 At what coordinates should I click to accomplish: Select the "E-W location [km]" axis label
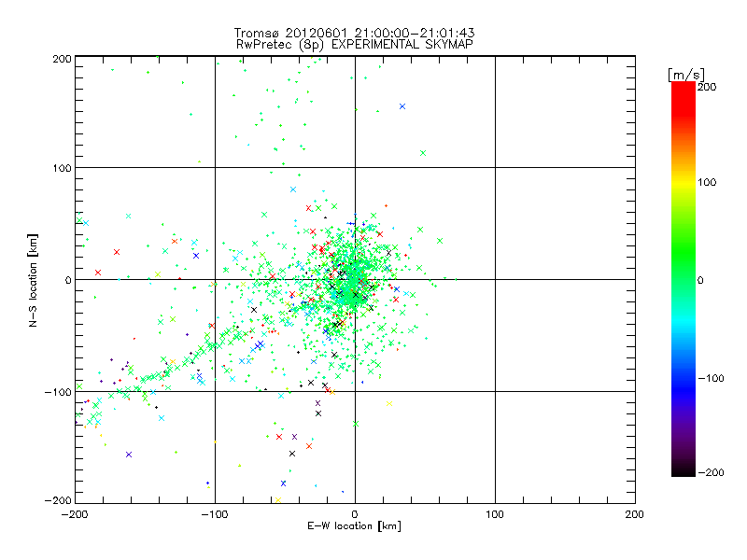point(354,526)
